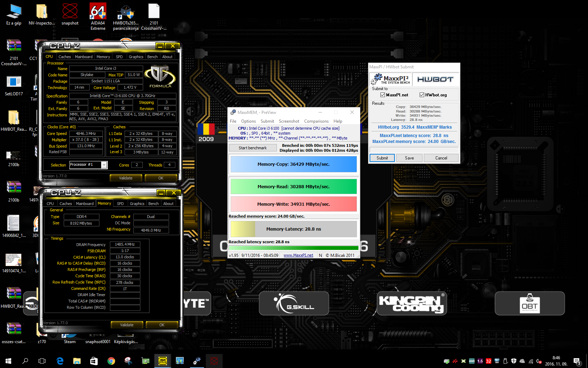
Task: Switch to CPU-Z taskbar icon
Action: 162,361
